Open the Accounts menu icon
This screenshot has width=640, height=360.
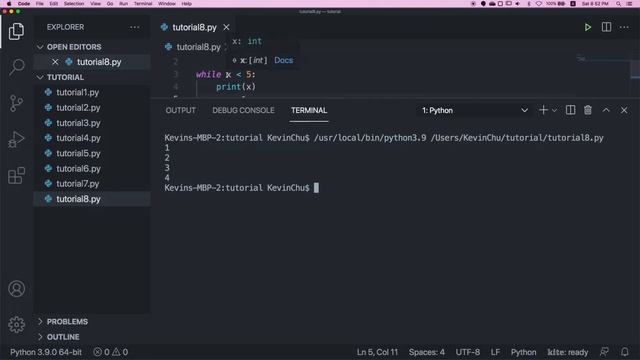[16, 289]
